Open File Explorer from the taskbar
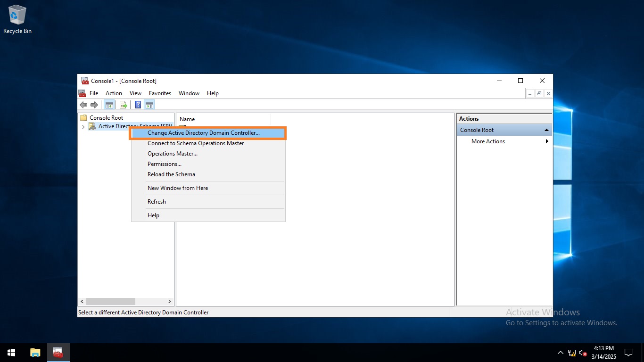Image resolution: width=644 pixels, height=362 pixels. click(35, 353)
